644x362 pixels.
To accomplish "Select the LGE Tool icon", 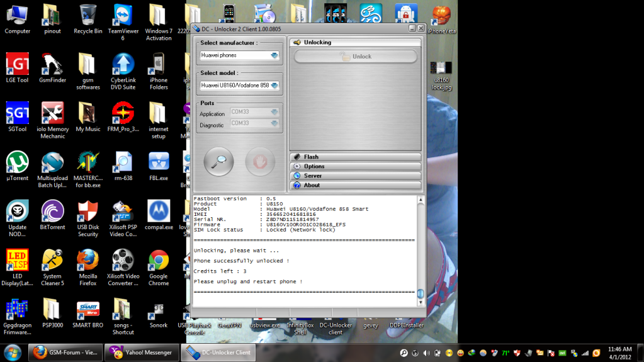I will (x=17, y=68).
